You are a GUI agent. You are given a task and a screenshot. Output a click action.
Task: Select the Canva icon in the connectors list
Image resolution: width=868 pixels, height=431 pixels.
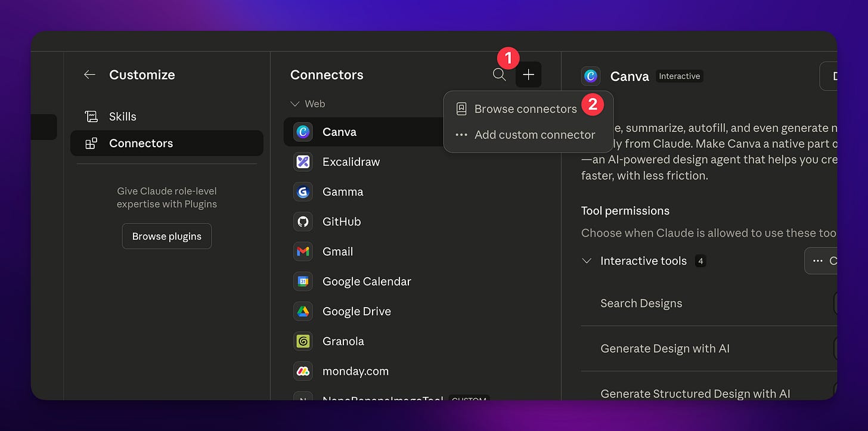[303, 132]
